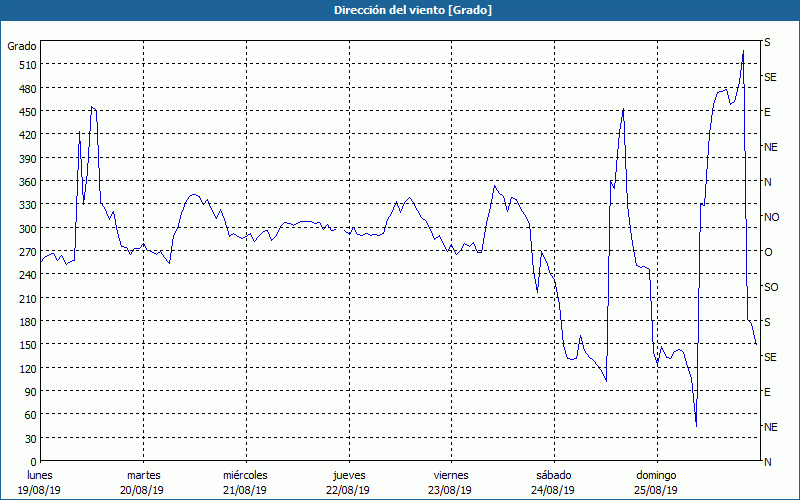Click the date 23/08/19
The width and height of the screenshot is (800, 500).
(451, 490)
